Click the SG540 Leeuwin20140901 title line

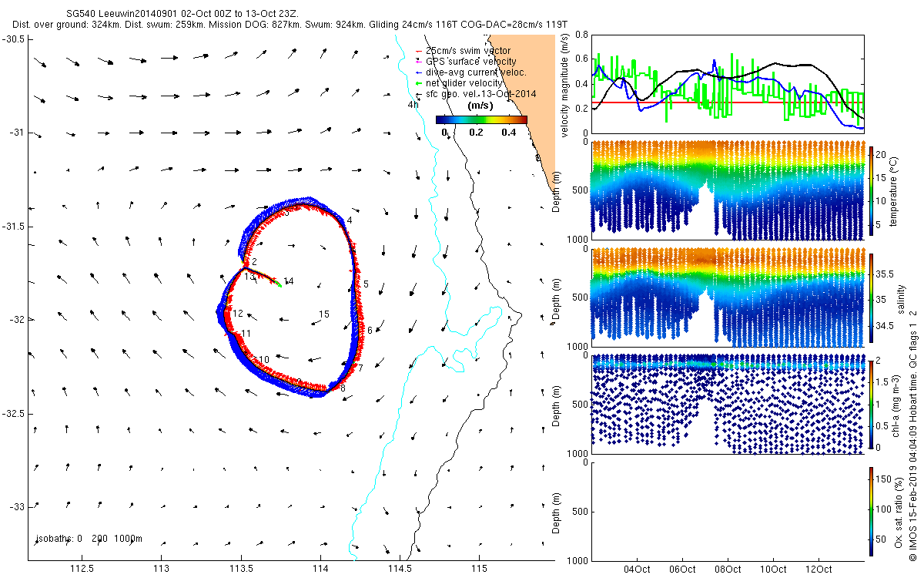pos(182,14)
